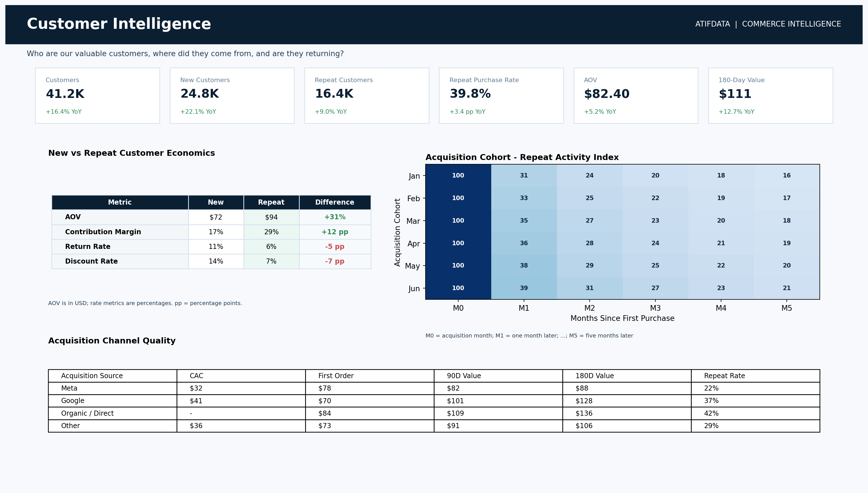The height and width of the screenshot is (493, 868).
Task: Click the $94 repeat AOV cell
Action: 271,217
